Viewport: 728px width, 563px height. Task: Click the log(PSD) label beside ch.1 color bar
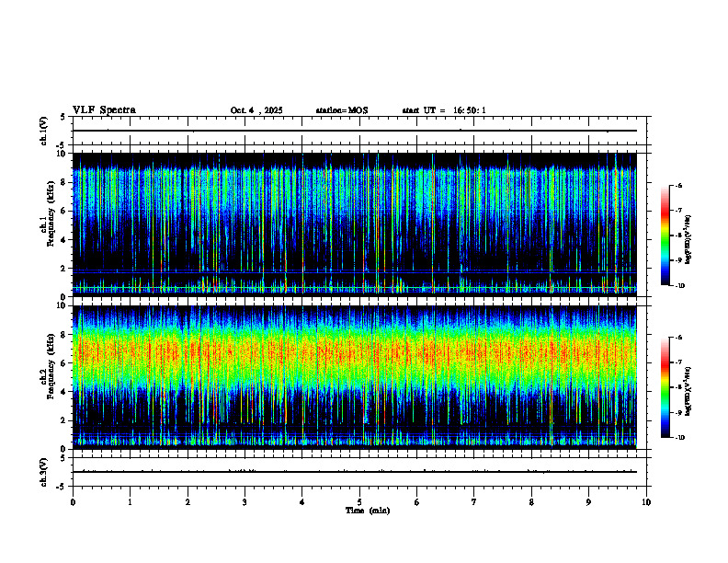(688, 239)
